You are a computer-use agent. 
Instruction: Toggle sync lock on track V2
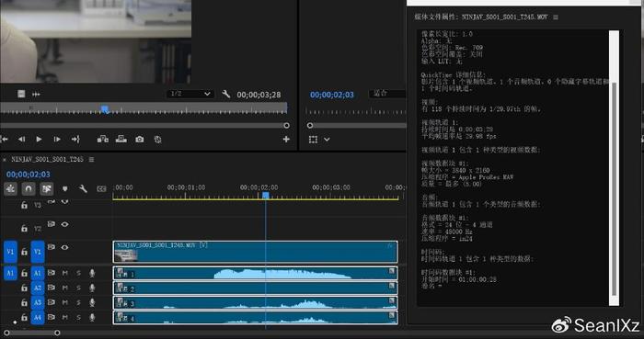point(52,224)
